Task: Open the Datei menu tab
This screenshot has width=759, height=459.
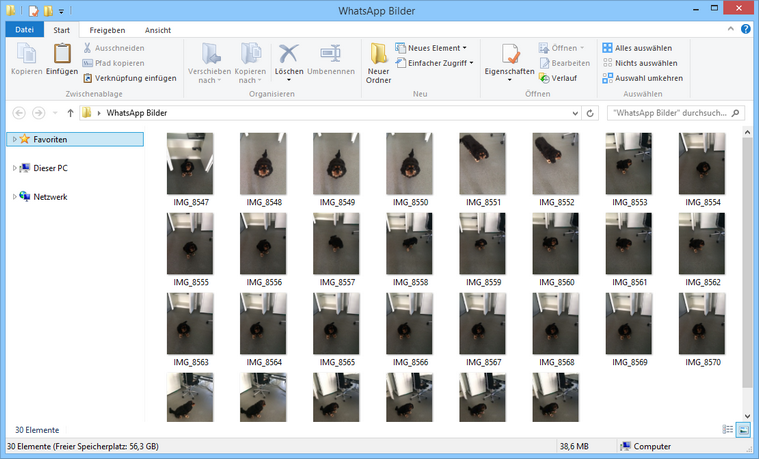Action: [x=24, y=30]
